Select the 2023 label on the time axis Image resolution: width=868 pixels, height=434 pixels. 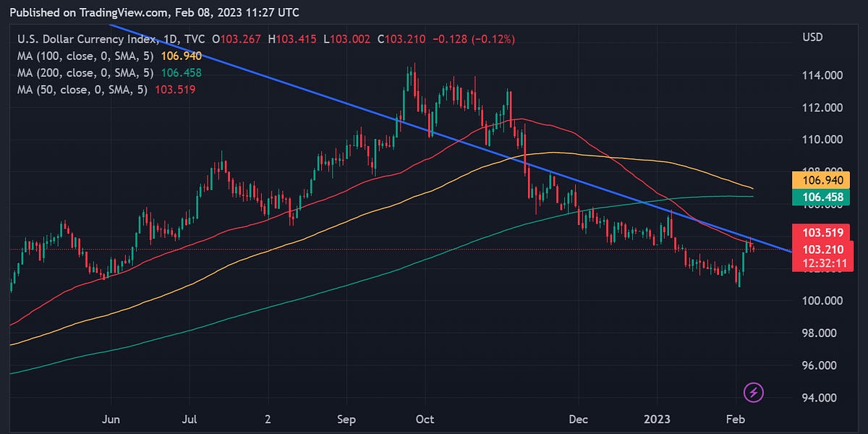[658, 419]
